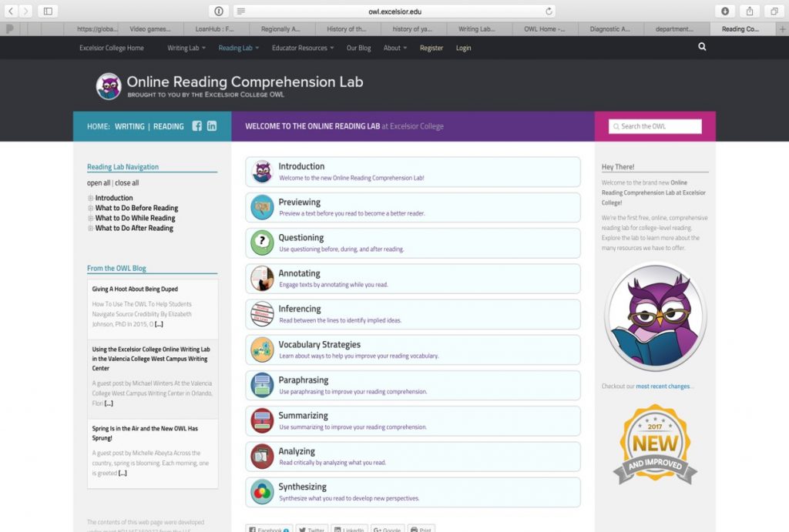Open the Vocabulary Strategies heading
This screenshot has height=532, width=789.
[320, 344]
